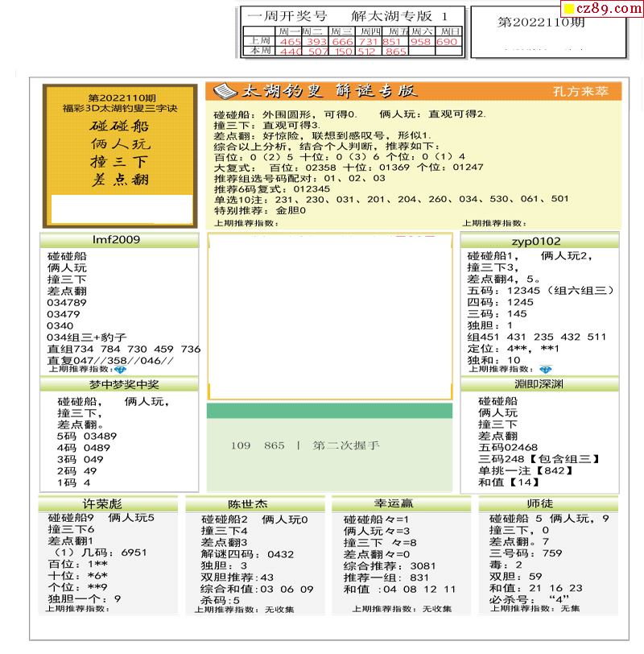Screen dimensions: 644x654
Task: Select the 推荐组选号码配对 line
Action: point(299,179)
